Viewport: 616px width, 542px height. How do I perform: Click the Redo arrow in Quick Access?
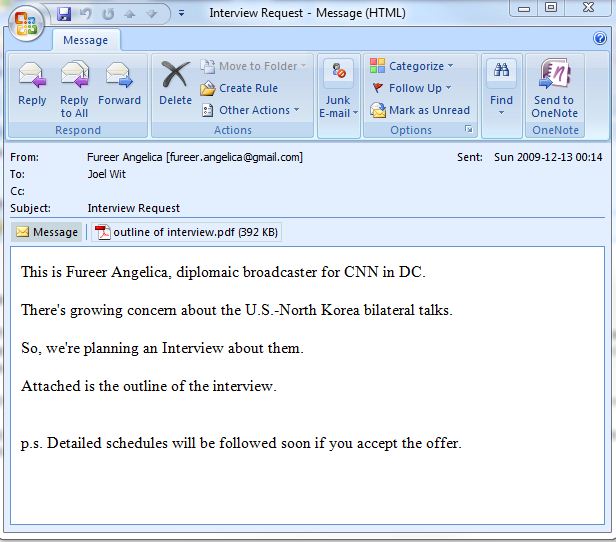click(108, 14)
